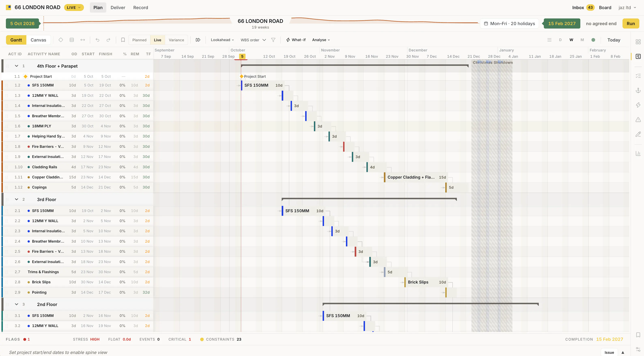Screen dimensions: 644x356
Task: Click the filter funnel icon
Action: pyautogui.click(x=273, y=40)
